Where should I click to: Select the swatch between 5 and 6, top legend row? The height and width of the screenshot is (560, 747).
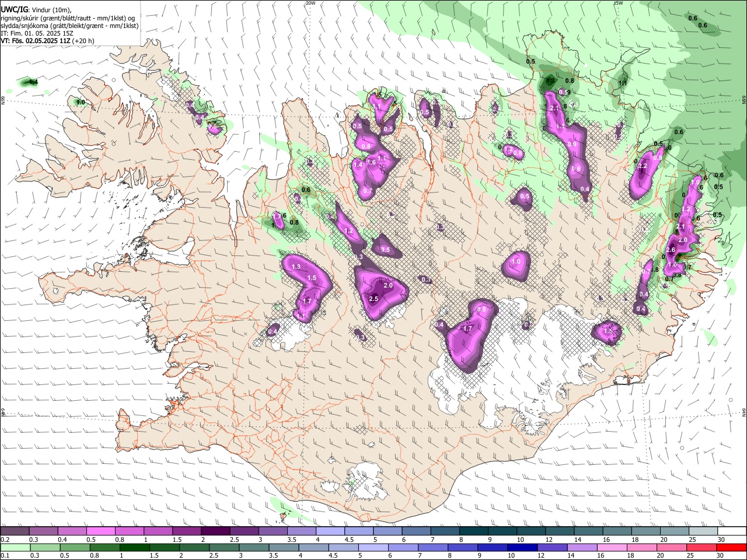[x=388, y=531]
